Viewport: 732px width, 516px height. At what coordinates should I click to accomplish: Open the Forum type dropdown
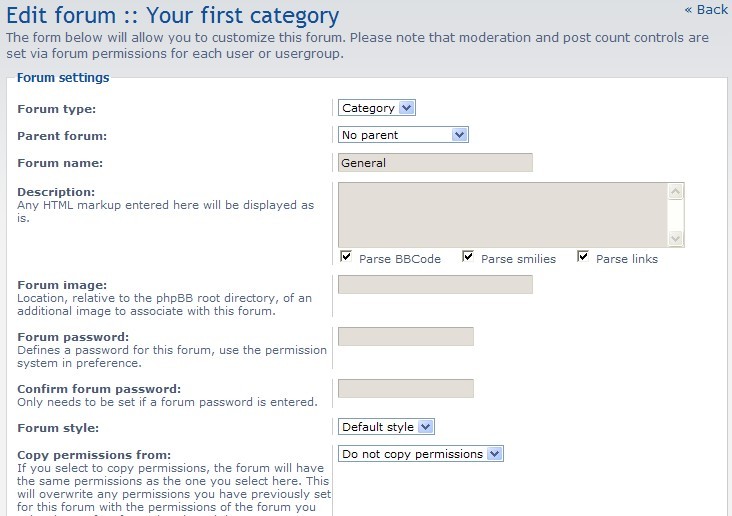376,108
